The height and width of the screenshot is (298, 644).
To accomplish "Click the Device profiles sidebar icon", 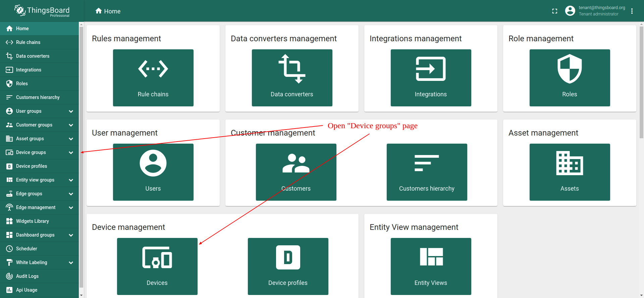I will (9, 166).
